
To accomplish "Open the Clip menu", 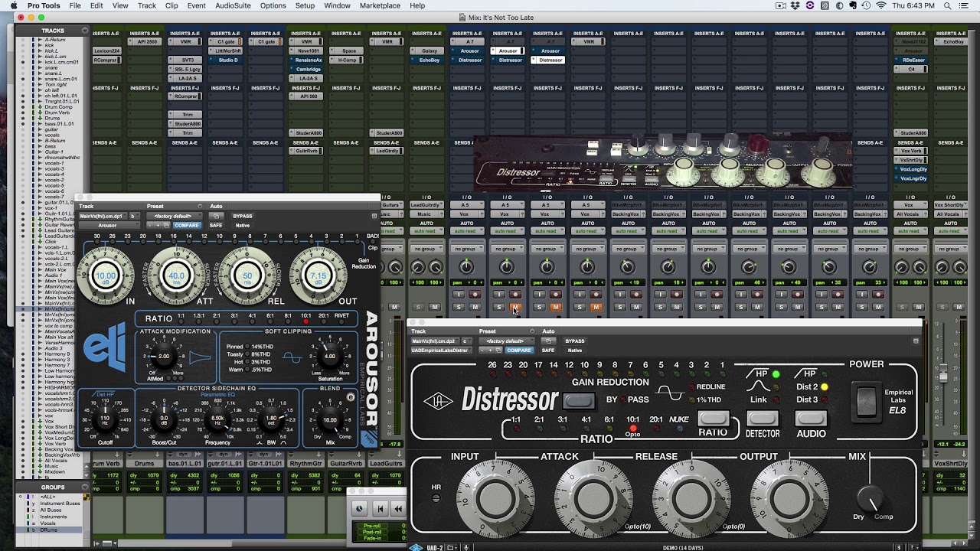I will coord(171,5).
